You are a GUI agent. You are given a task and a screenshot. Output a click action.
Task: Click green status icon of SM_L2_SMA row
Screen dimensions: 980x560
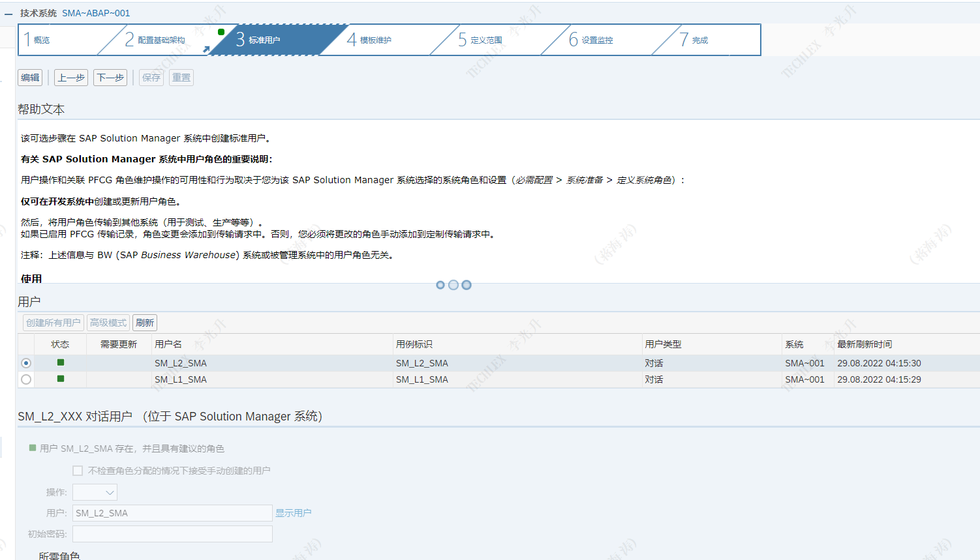61,362
